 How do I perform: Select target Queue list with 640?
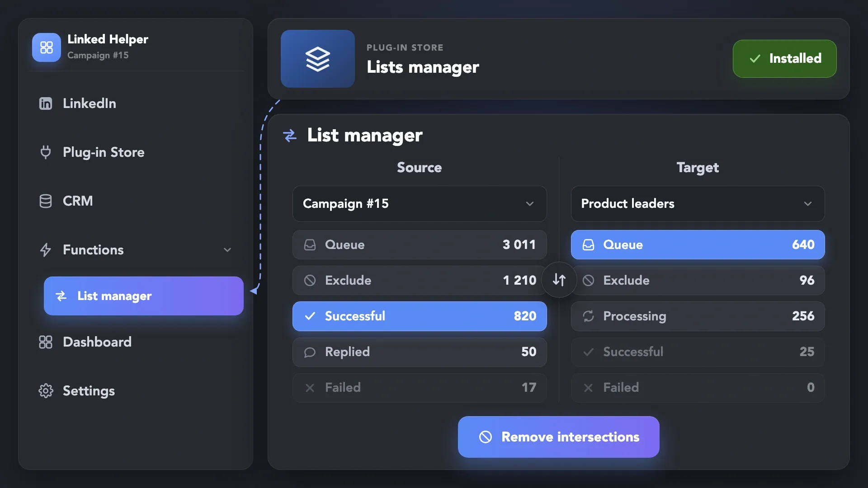click(x=698, y=245)
